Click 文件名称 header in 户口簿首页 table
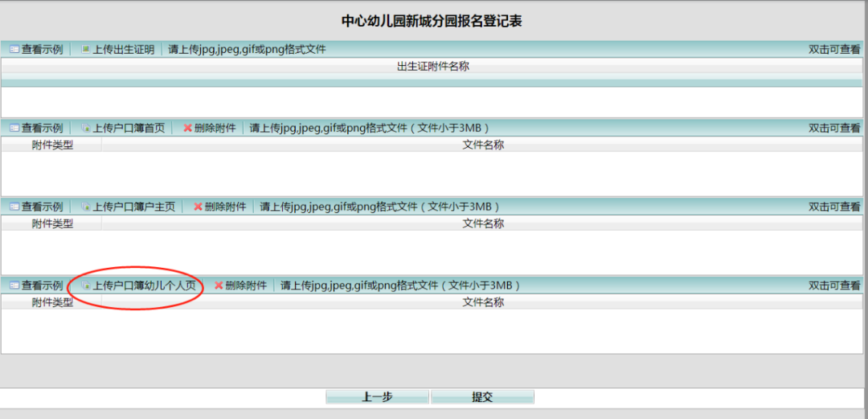 click(483, 145)
